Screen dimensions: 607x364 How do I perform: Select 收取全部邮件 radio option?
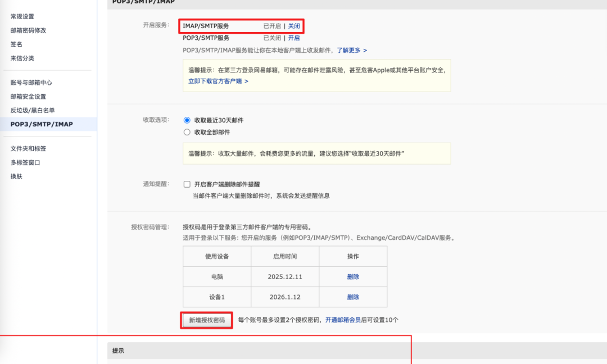click(x=187, y=133)
